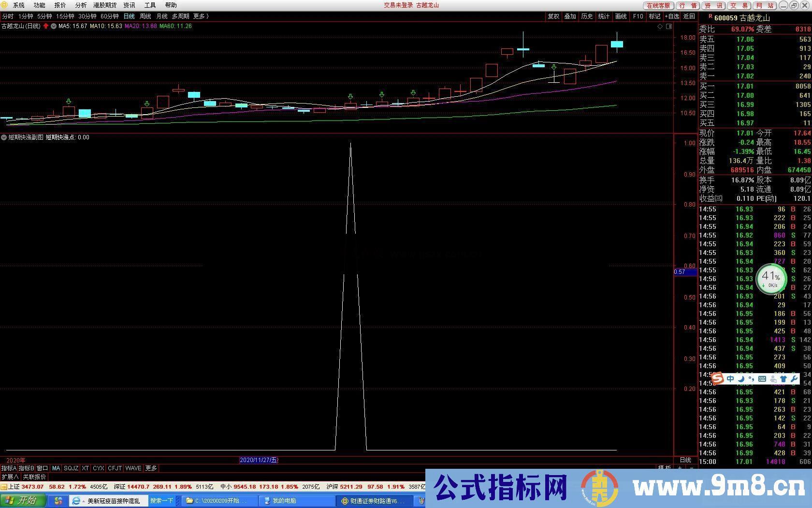Image resolution: width=812 pixels, height=508 pixels.
Task: Click the split-window layout icon near chart top
Action: coord(669,27)
